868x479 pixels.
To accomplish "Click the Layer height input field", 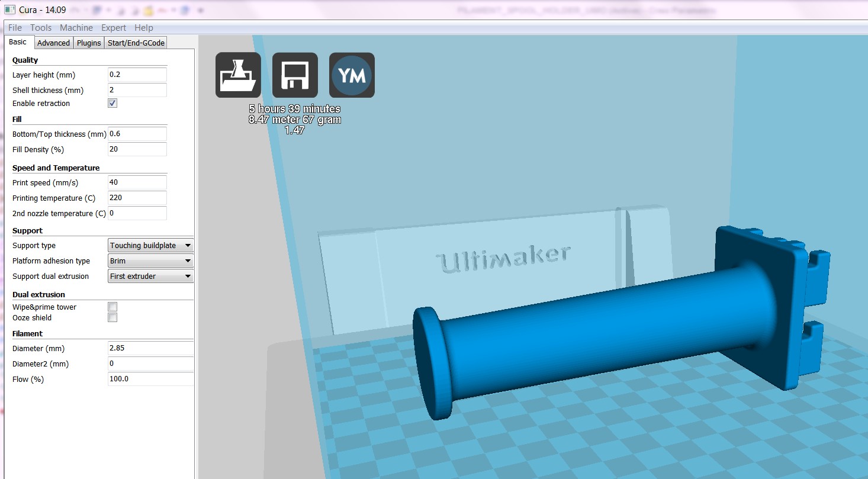I will (137, 75).
